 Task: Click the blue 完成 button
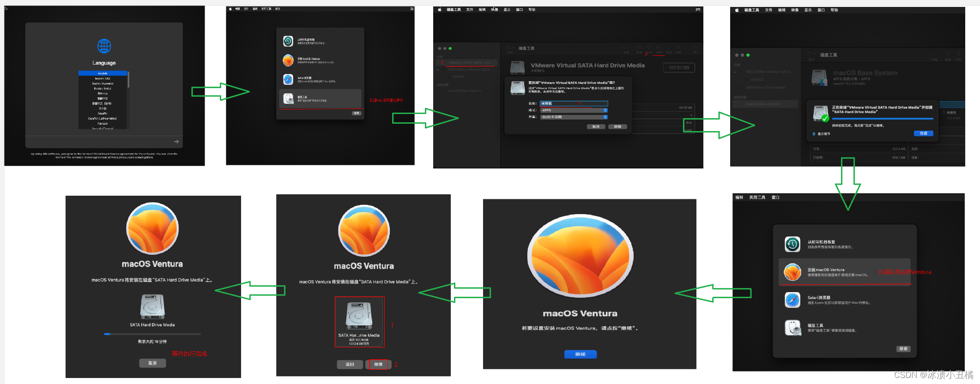924,133
